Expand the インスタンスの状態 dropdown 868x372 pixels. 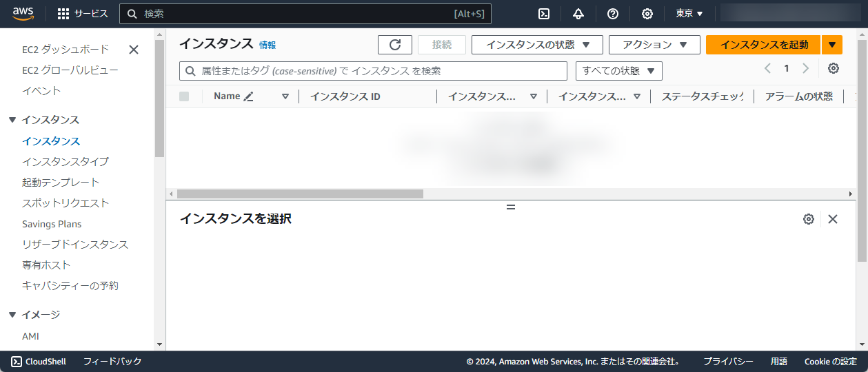tap(537, 45)
